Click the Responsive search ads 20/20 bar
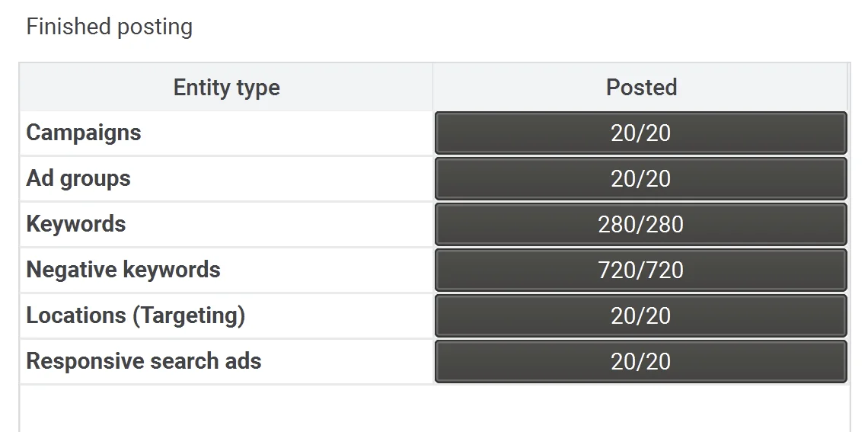 click(640, 361)
